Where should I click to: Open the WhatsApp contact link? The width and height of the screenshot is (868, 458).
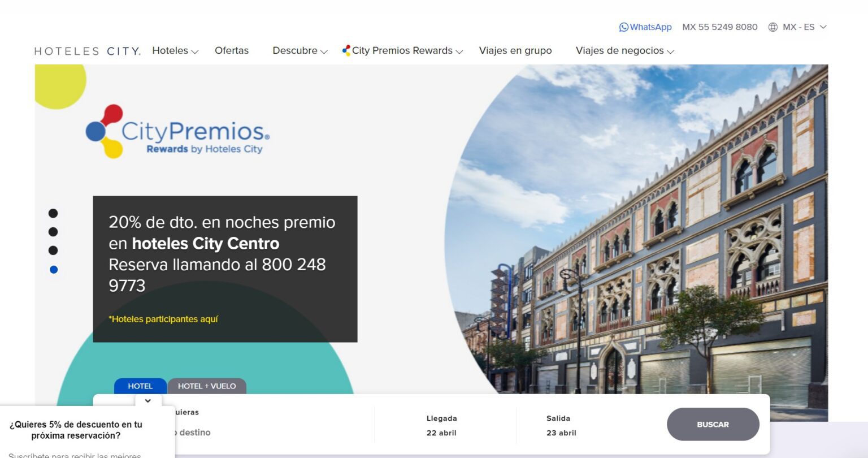(645, 27)
